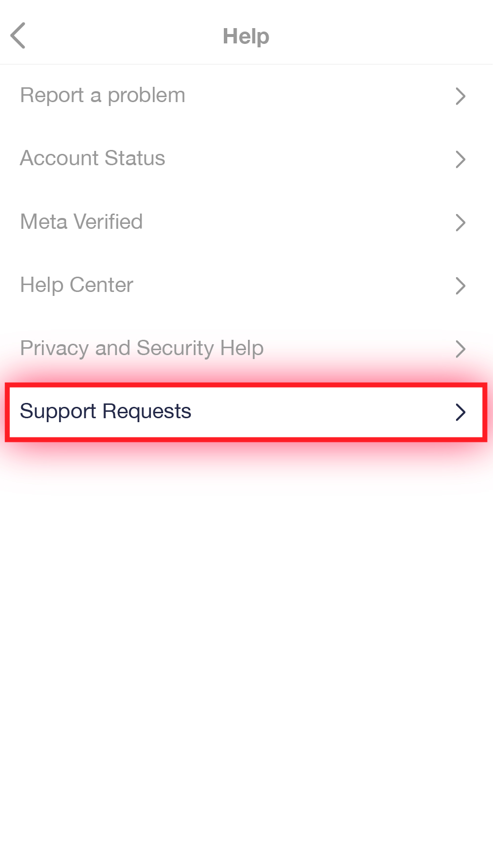Open Account Status
The width and height of the screenshot is (493, 868).
(x=92, y=158)
